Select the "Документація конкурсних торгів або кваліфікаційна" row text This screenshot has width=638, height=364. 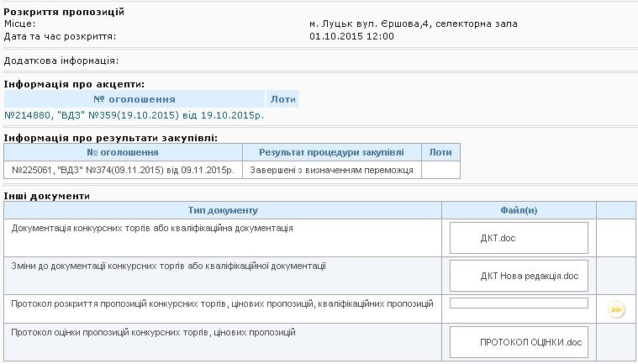(x=152, y=228)
